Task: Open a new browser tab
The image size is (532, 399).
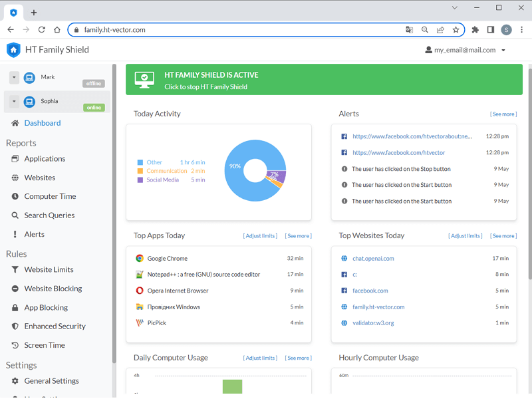Action: [x=34, y=13]
